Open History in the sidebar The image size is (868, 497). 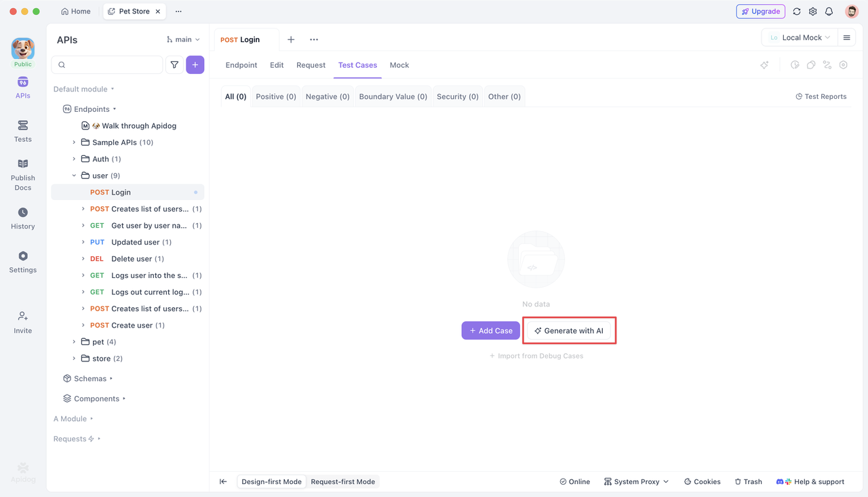[x=22, y=218]
